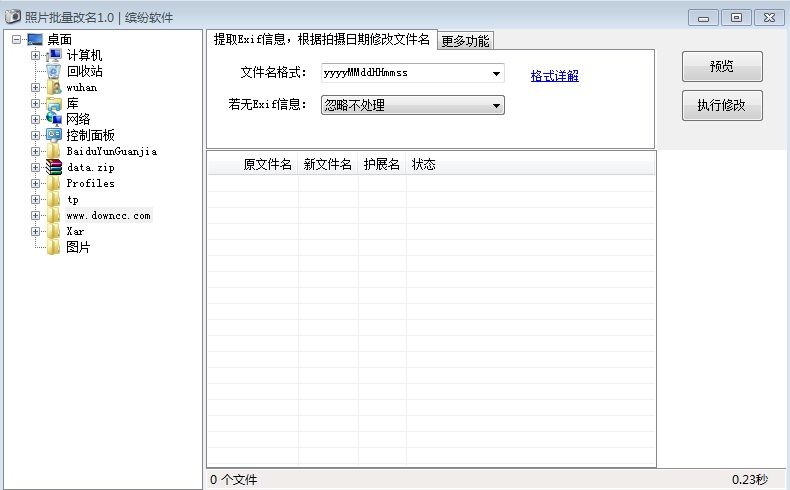The image size is (790, 490).
Task: Open the 若无Exif信息 dropdown
Action: tap(496, 105)
